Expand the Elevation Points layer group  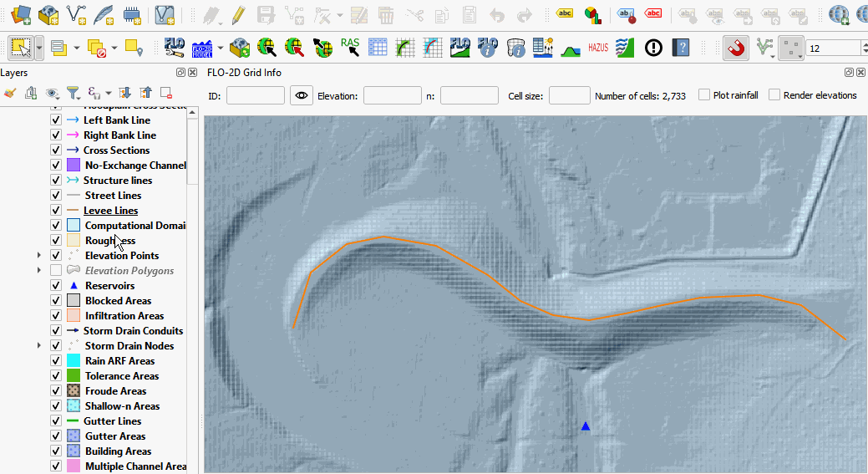pyautogui.click(x=38, y=256)
